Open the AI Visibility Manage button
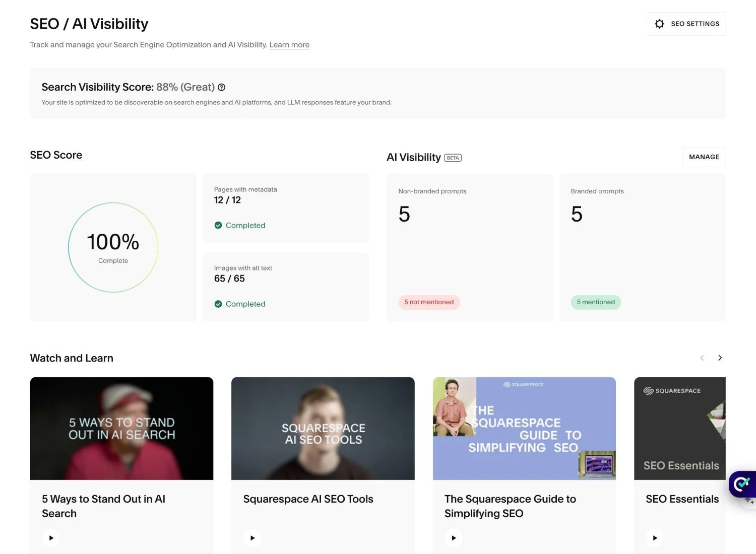 pos(704,157)
